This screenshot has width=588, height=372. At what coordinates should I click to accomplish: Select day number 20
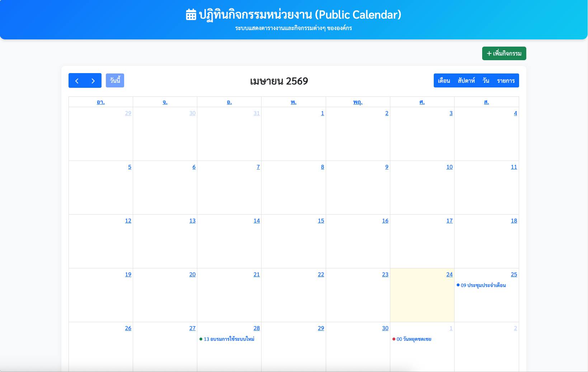(x=193, y=275)
